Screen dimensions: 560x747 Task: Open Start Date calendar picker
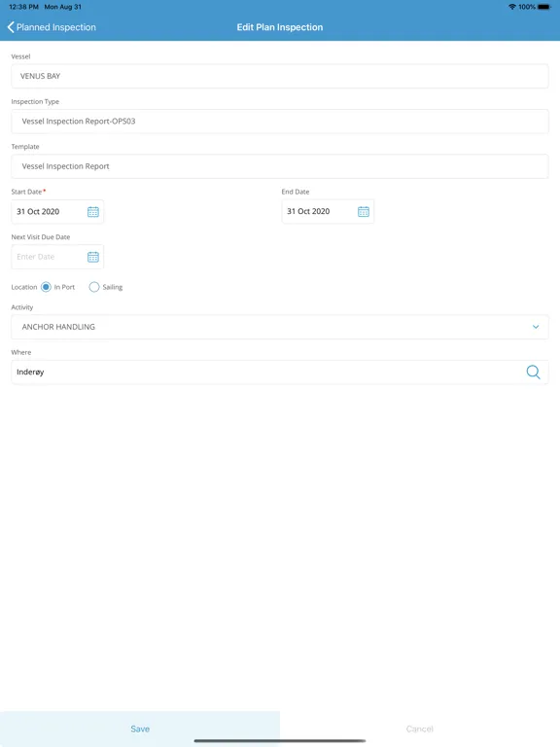click(x=93, y=212)
